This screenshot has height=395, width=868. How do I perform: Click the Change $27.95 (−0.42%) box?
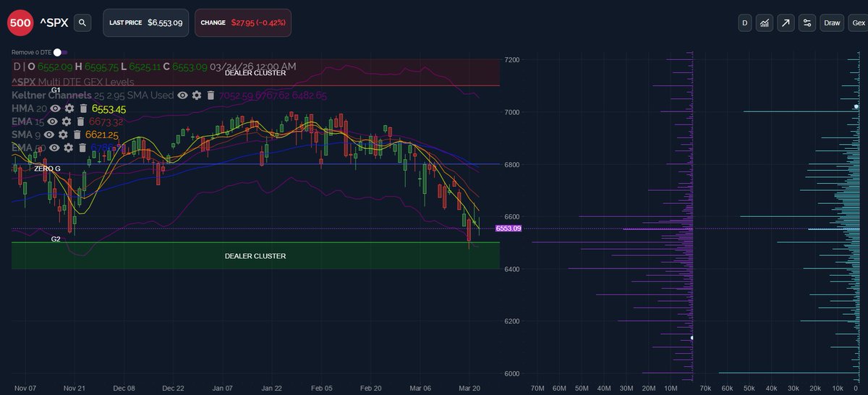243,23
